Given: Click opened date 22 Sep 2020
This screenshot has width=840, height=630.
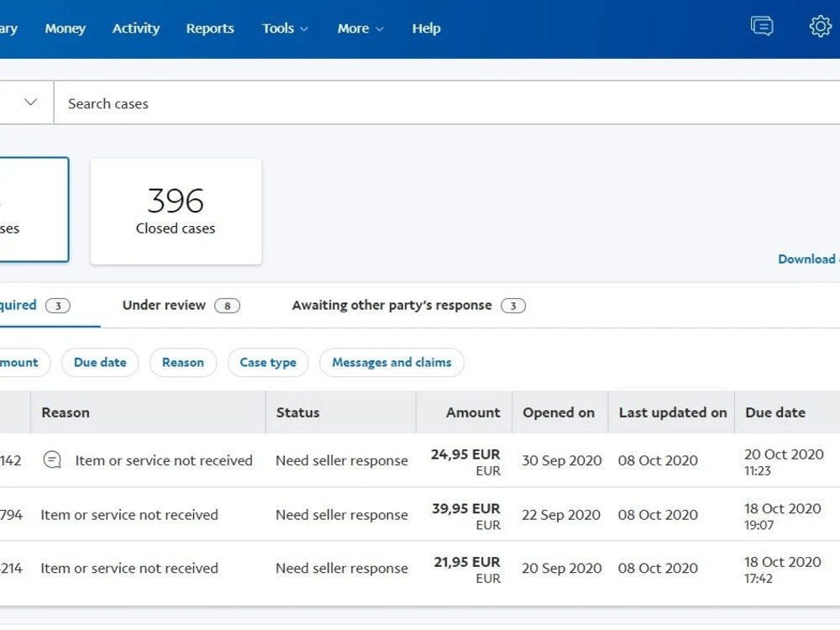Looking at the screenshot, I should [561, 515].
